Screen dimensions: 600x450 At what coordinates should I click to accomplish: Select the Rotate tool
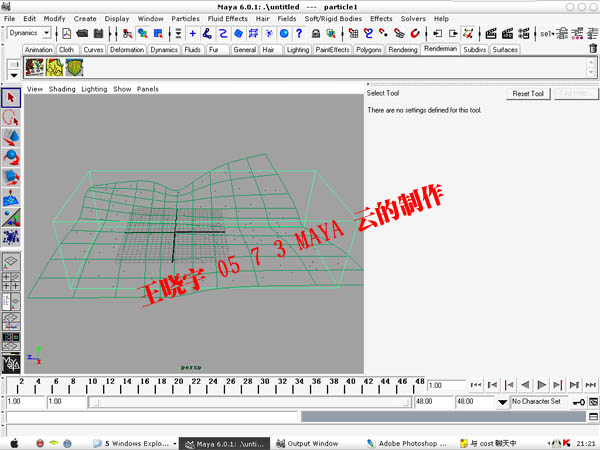pos(11,157)
